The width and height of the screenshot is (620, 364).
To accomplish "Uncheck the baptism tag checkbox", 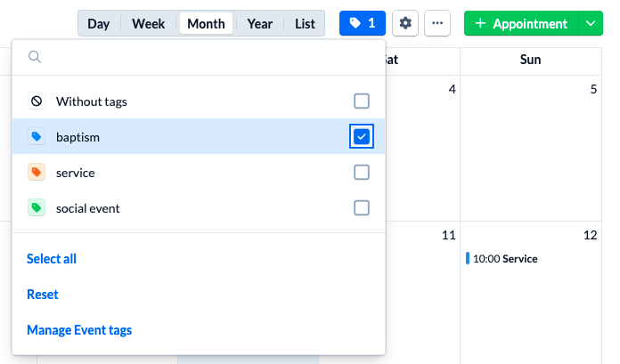I will pos(362,137).
